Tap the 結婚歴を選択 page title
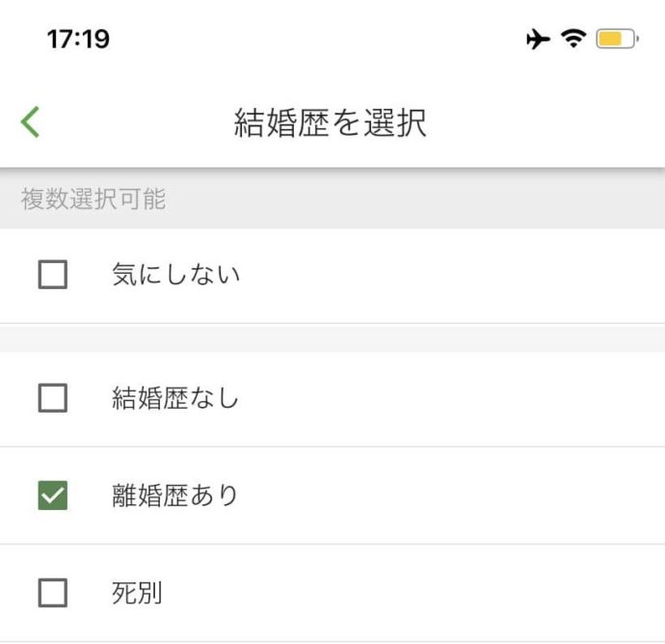The height and width of the screenshot is (644, 665). tap(330, 122)
